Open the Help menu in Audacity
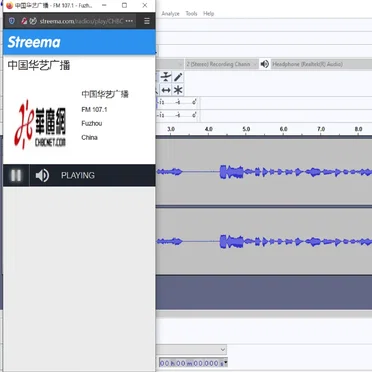Image resolution: width=372 pixels, height=372 pixels. point(208,14)
